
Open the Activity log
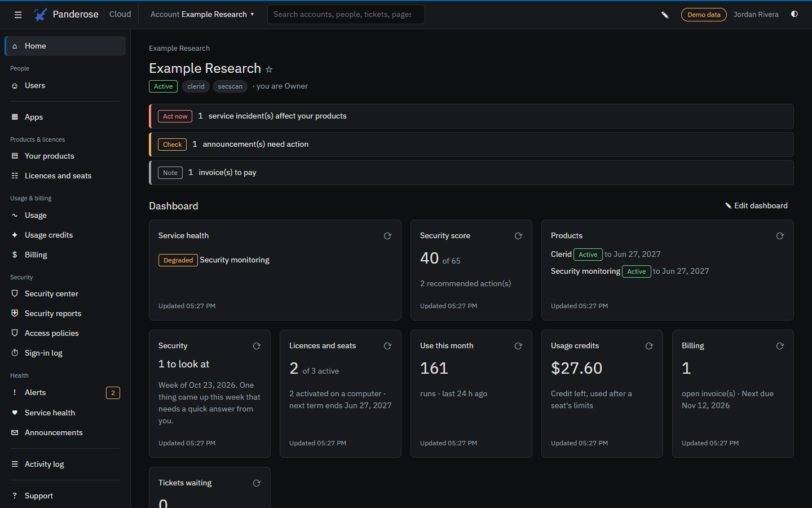65,465
